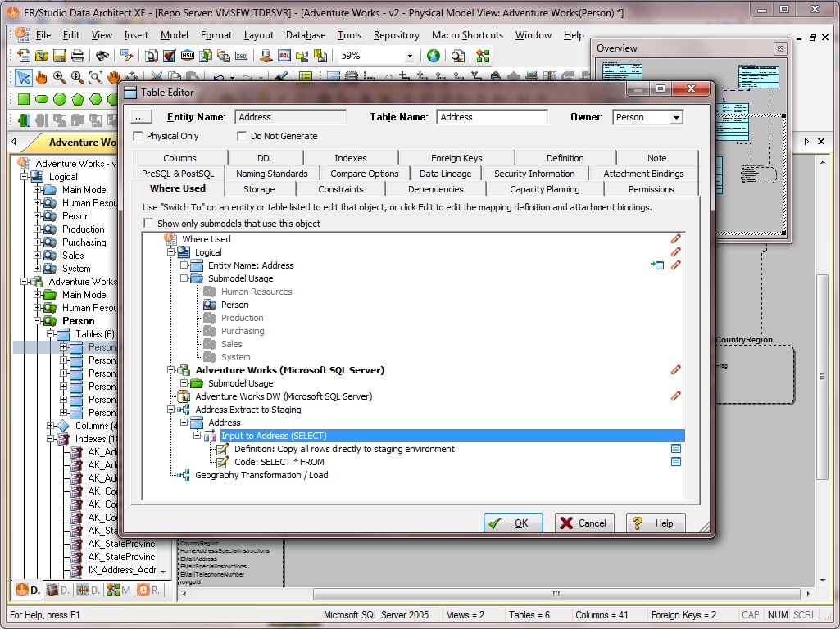Click the Open folder toolbar icon
This screenshot has width=840, height=629.
41,56
